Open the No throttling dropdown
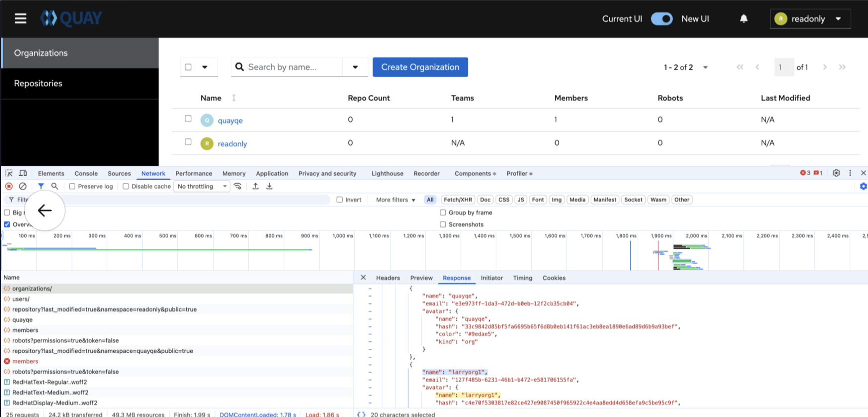Image resolution: width=868 pixels, height=417 pixels. [x=202, y=186]
